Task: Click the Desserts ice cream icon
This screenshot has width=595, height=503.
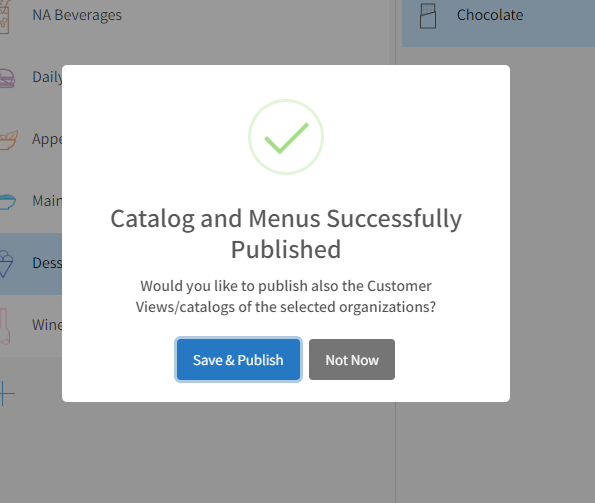Action: pyautogui.click(x=6, y=264)
